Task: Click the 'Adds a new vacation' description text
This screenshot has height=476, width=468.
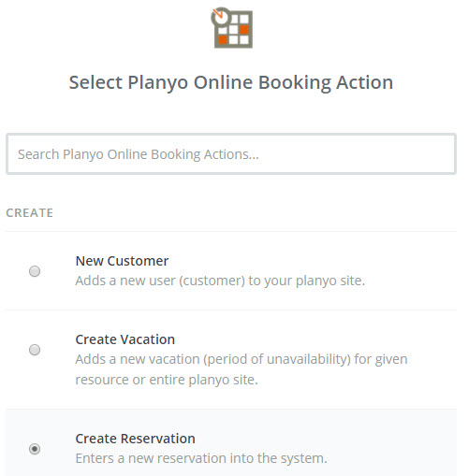Action: (x=138, y=359)
